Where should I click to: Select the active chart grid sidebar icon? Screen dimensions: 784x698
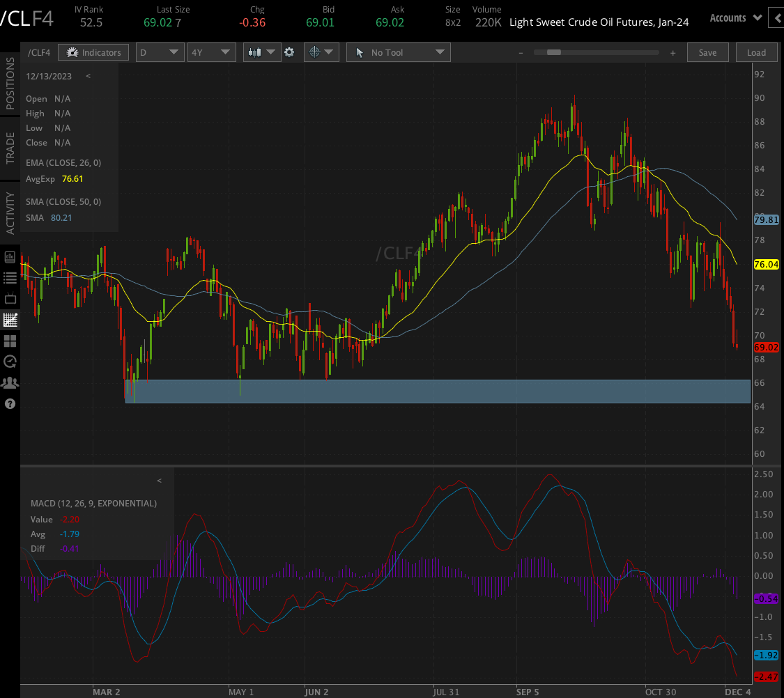pyautogui.click(x=10, y=320)
